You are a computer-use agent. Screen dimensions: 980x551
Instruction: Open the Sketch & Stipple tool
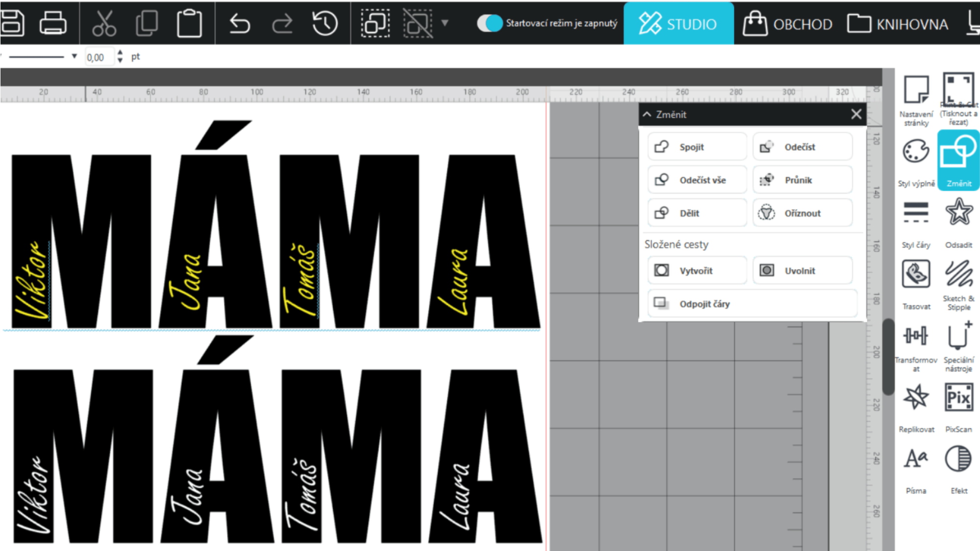coord(959,274)
